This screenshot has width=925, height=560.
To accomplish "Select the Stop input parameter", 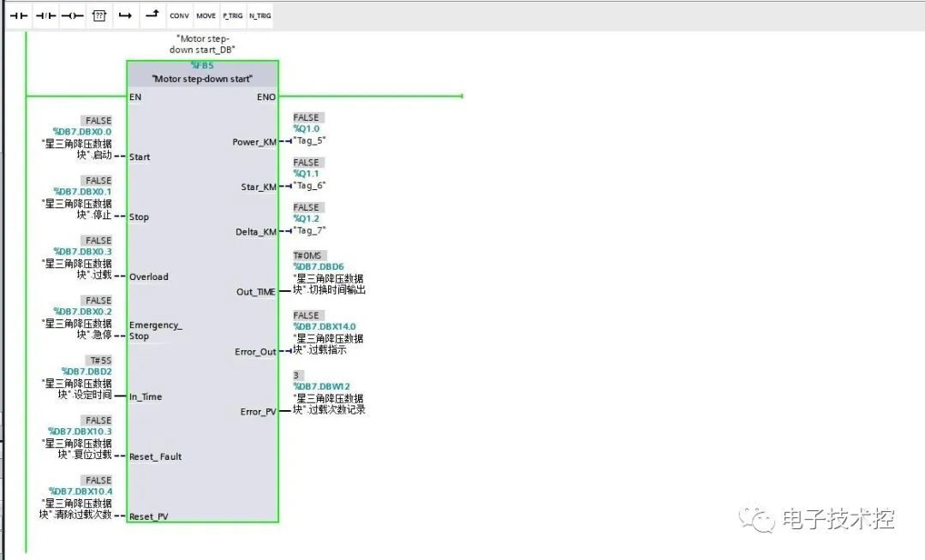I will click(140, 217).
